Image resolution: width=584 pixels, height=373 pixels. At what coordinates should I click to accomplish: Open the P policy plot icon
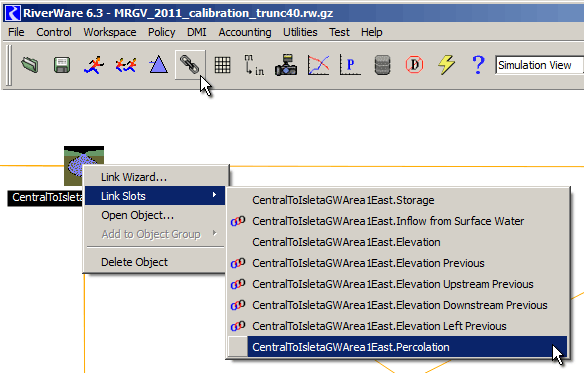350,65
